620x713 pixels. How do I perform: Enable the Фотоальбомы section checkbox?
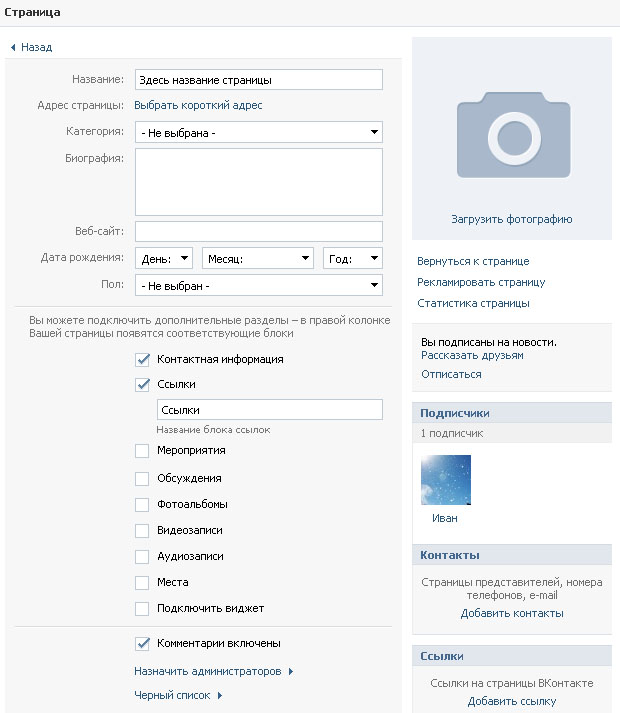click(142, 504)
